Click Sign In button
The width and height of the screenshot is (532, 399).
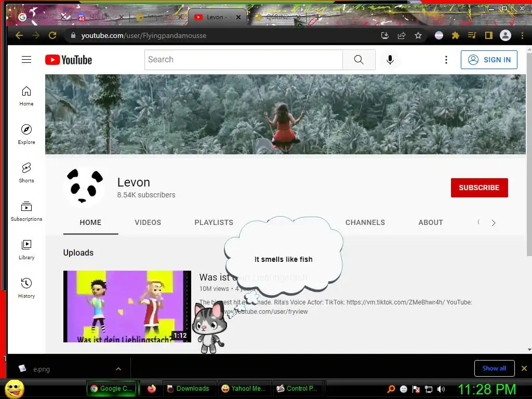489,60
